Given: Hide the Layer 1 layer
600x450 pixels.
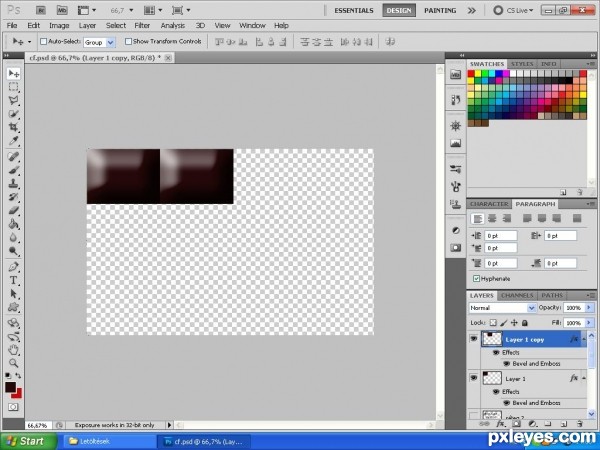Looking at the screenshot, I should click(474, 378).
